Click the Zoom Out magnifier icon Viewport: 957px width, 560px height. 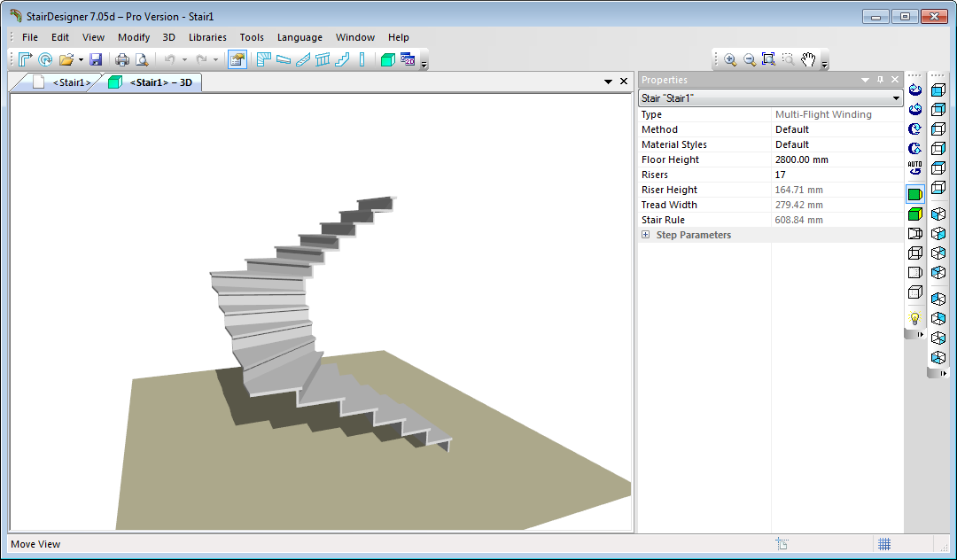pos(749,59)
